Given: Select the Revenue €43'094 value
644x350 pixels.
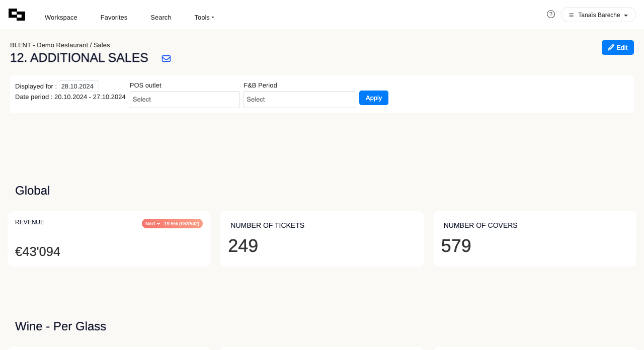Looking at the screenshot, I should click(x=38, y=251).
